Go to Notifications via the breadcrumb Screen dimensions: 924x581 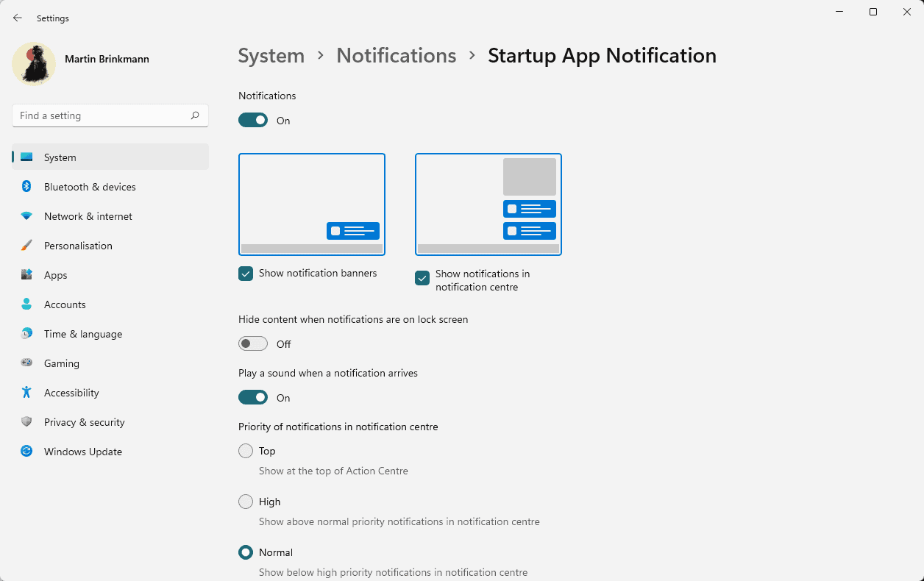point(396,55)
